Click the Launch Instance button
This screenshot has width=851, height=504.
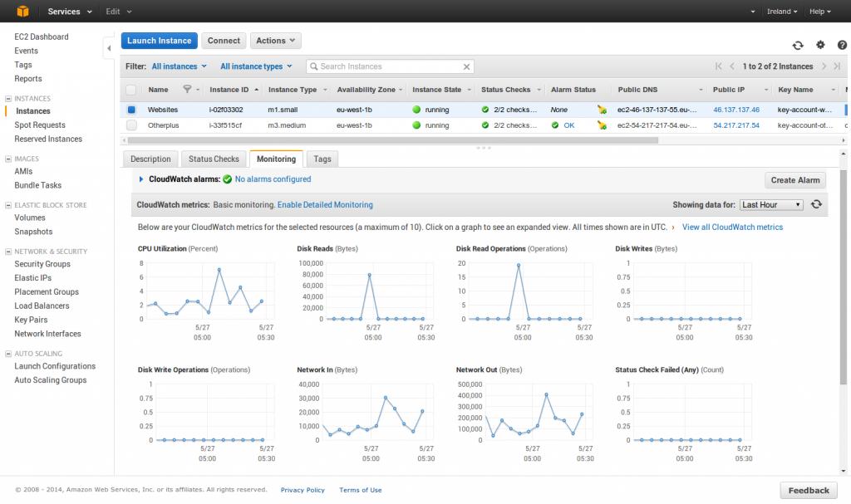click(x=159, y=41)
